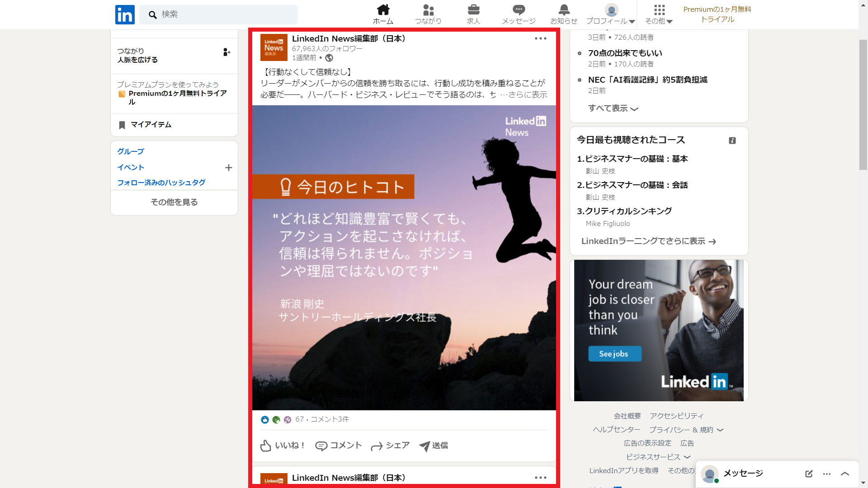Screen dimensions: 868x488
Task: Click the add connection person icon
Action: coord(226,52)
